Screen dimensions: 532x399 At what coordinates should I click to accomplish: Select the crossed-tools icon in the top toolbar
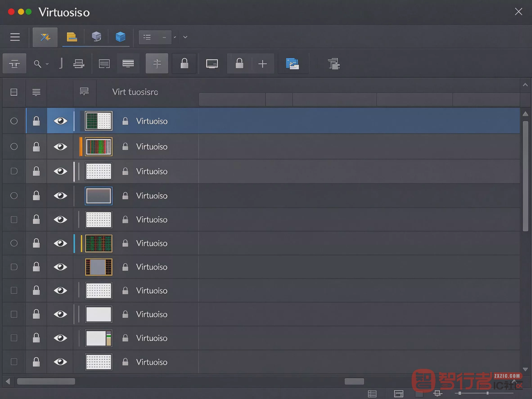pyautogui.click(x=45, y=37)
